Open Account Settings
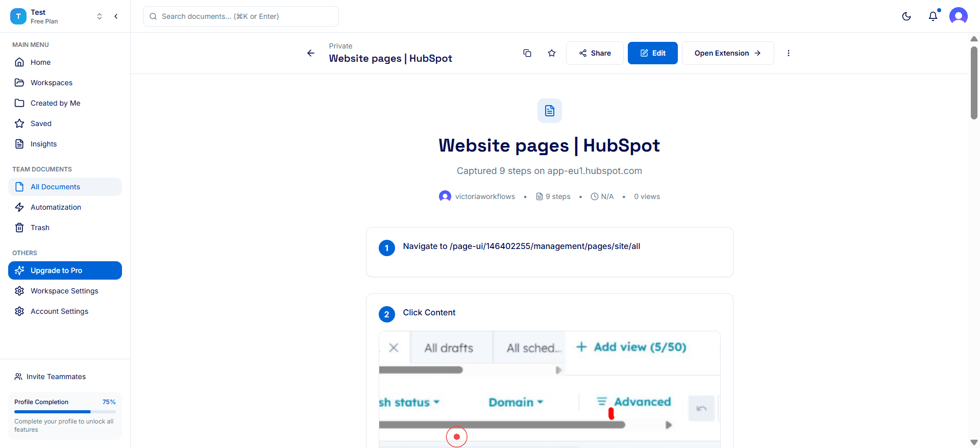Viewport: 980px width, 448px height. click(x=65, y=311)
